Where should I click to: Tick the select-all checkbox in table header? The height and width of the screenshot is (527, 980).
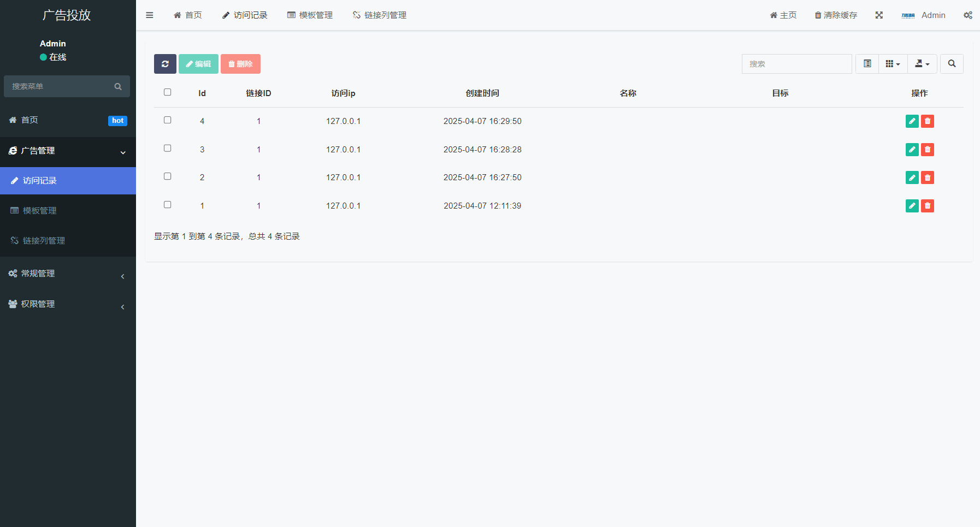click(x=167, y=92)
